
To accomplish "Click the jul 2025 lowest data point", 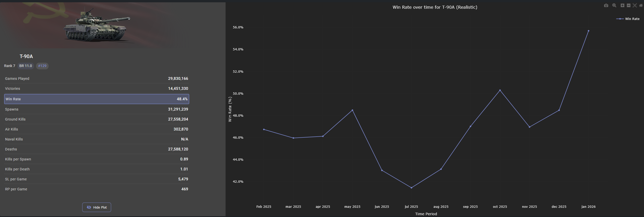I will tap(411, 188).
